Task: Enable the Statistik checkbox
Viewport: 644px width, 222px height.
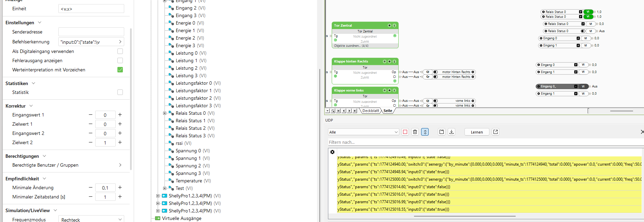Action: pos(120,92)
